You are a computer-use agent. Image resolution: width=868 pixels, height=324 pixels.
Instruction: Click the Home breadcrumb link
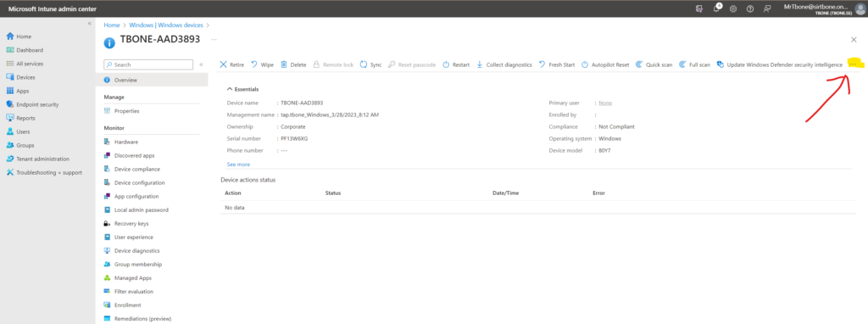point(112,25)
